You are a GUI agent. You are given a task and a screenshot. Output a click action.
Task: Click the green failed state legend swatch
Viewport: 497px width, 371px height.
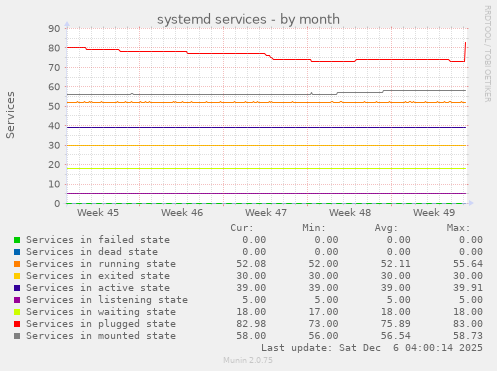coord(17,240)
